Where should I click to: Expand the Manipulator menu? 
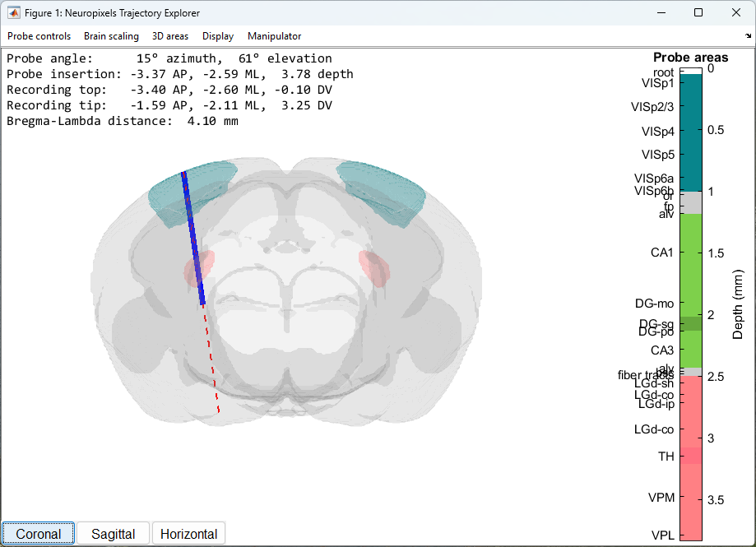pyautogui.click(x=275, y=36)
